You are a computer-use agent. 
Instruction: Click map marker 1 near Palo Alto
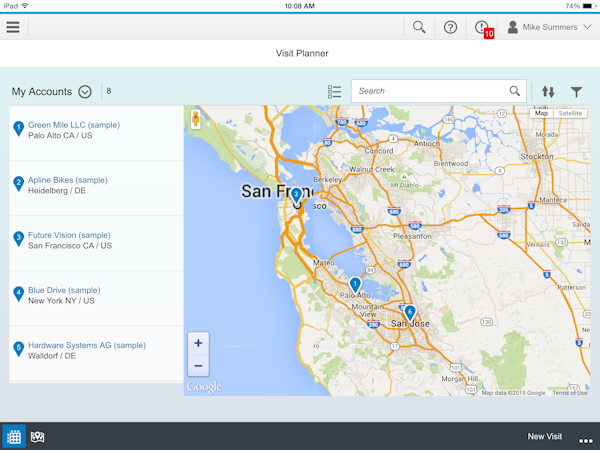355,286
